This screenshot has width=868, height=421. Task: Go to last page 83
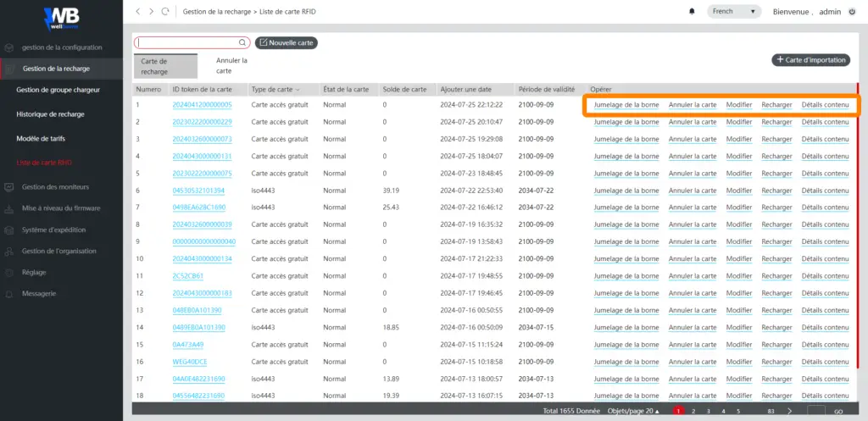pos(771,411)
